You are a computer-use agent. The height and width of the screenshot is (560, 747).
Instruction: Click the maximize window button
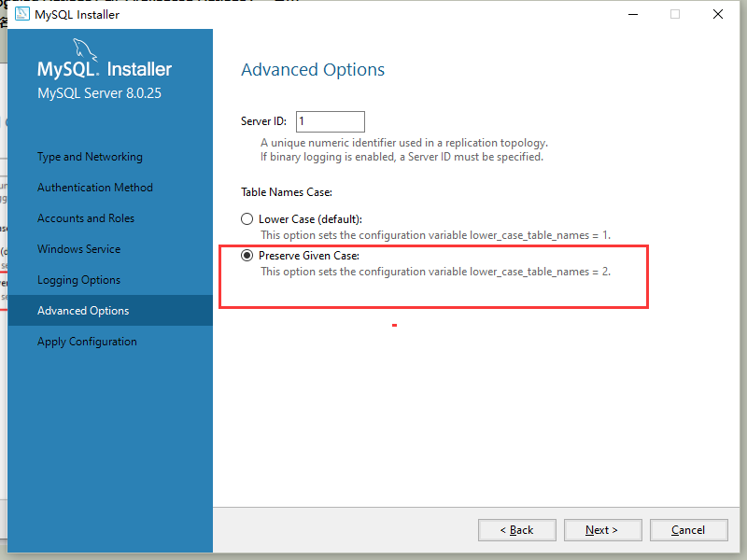(675, 14)
